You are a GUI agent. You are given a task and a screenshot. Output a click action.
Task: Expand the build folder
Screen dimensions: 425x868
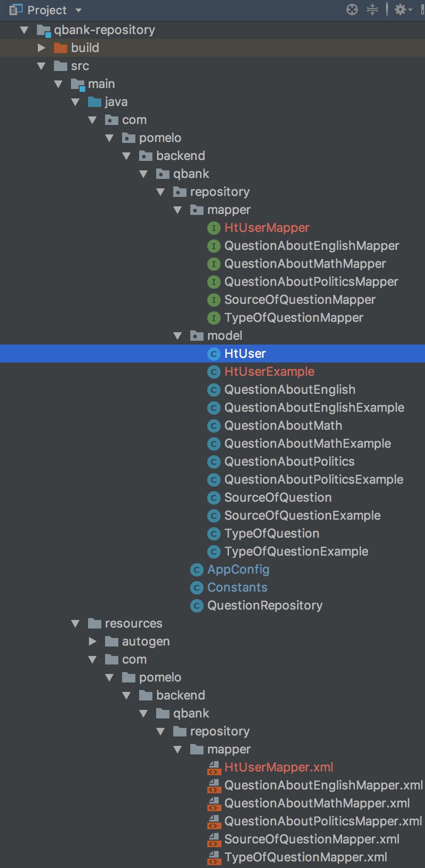coord(42,48)
